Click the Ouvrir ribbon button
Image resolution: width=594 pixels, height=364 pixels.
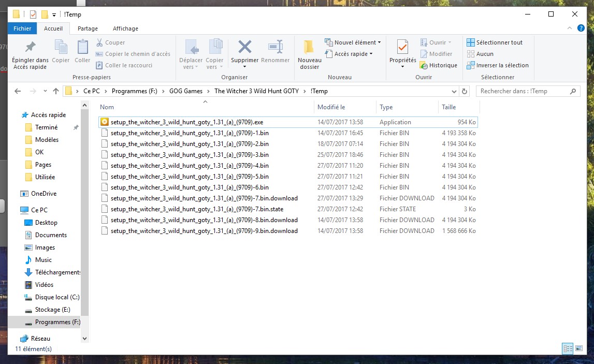click(436, 42)
